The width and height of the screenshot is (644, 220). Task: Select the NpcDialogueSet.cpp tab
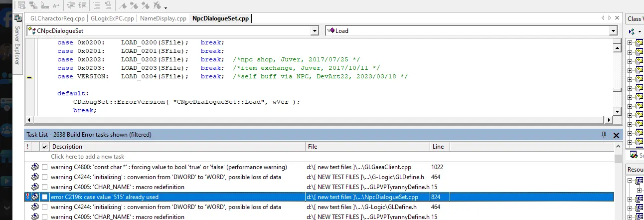coord(220,19)
